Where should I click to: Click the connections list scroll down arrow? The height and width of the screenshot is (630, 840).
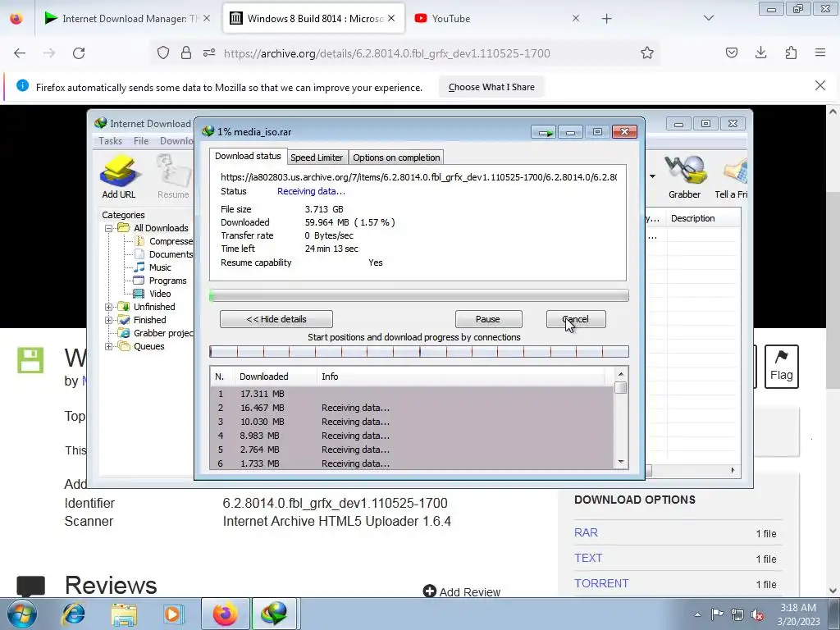coord(621,462)
